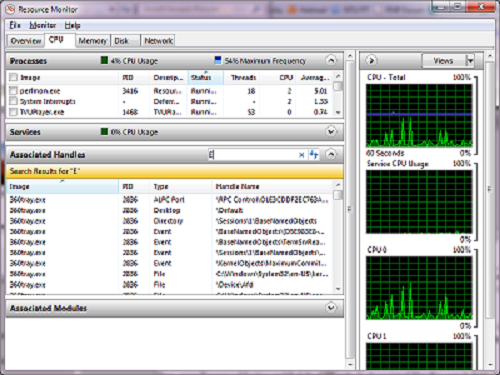Click the blue Maximum Frequency indicator
This screenshot has width=500, height=375.
[x=218, y=60]
